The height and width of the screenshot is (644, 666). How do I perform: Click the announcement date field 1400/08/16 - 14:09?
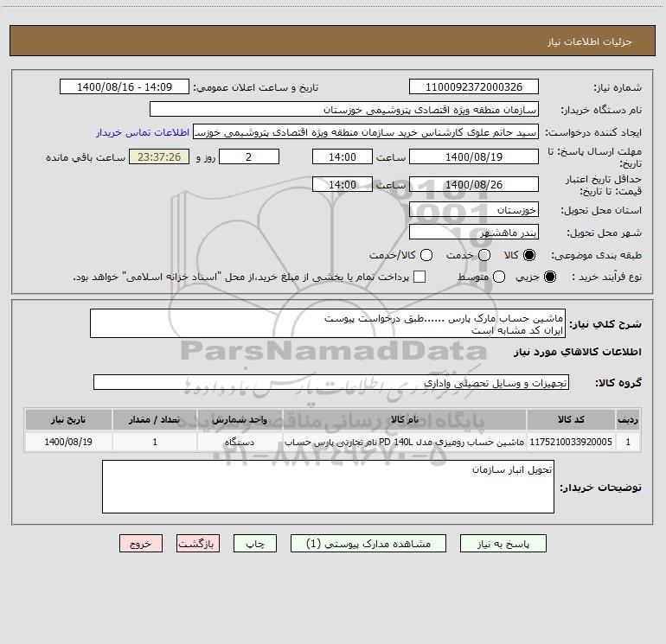coord(125,86)
